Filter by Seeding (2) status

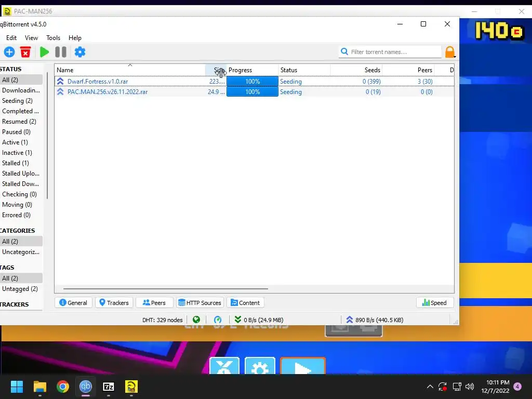pos(21,101)
